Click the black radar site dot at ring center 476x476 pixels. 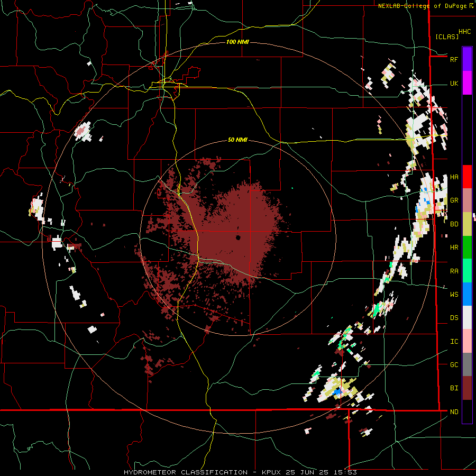point(238,237)
